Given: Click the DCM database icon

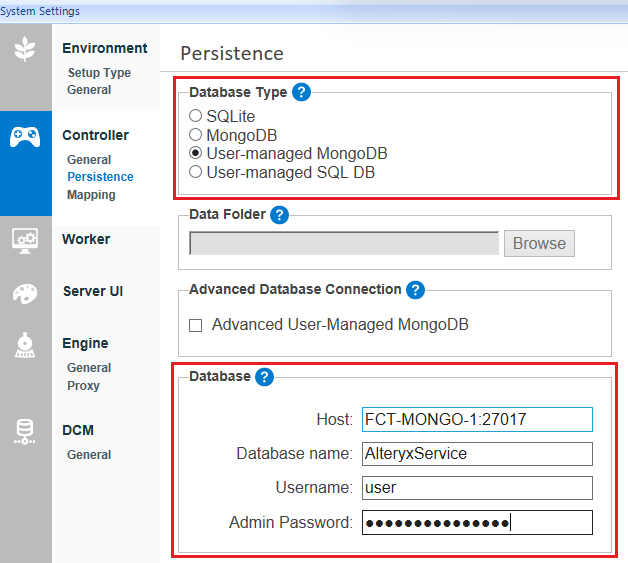Looking at the screenshot, I should point(25,432).
